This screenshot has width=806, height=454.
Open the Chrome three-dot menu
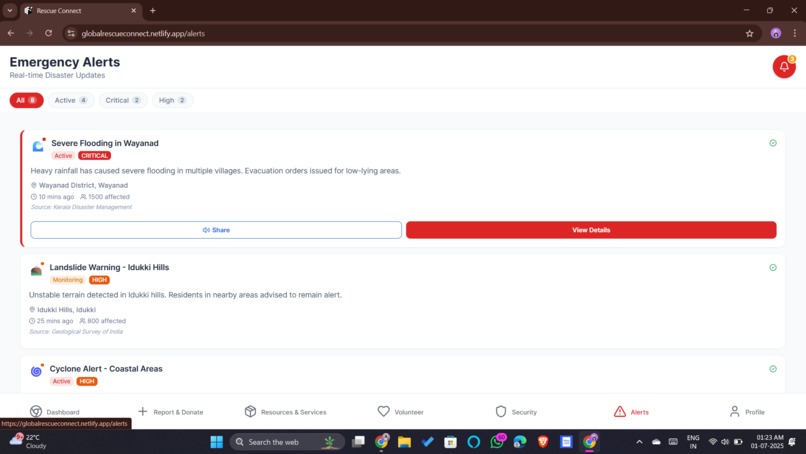pyautogui.click(x=795, y=33)
